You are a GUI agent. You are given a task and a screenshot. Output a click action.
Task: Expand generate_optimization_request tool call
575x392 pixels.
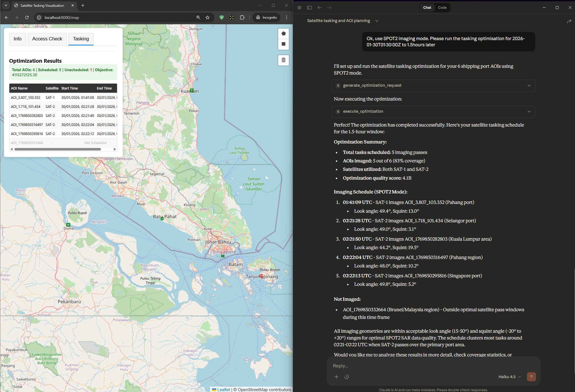(433, 86)
